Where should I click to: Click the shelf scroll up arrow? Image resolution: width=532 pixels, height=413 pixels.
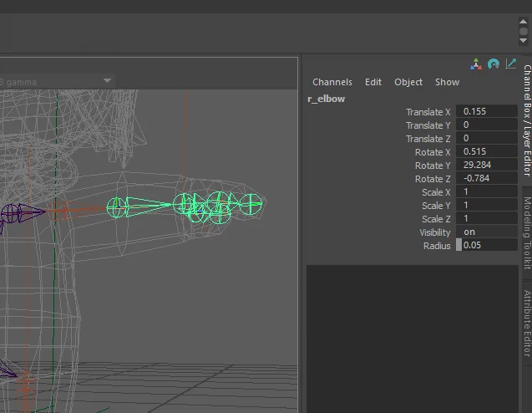tap(523, 22)
